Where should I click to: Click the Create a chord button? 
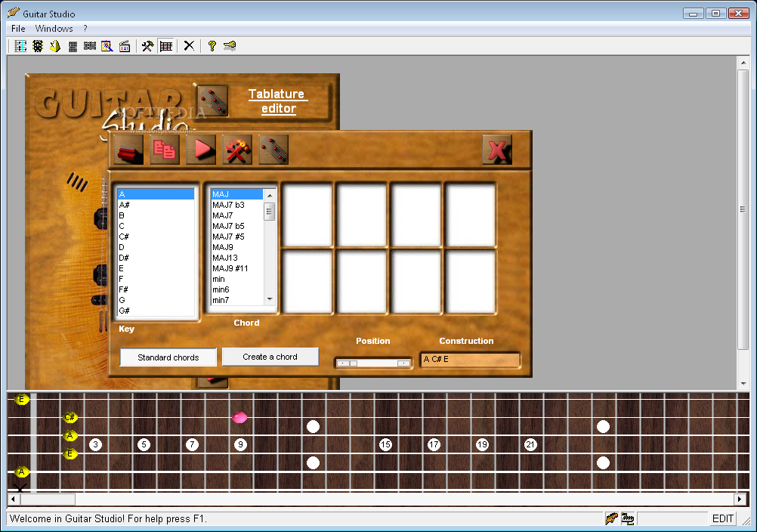pos(270,357)
